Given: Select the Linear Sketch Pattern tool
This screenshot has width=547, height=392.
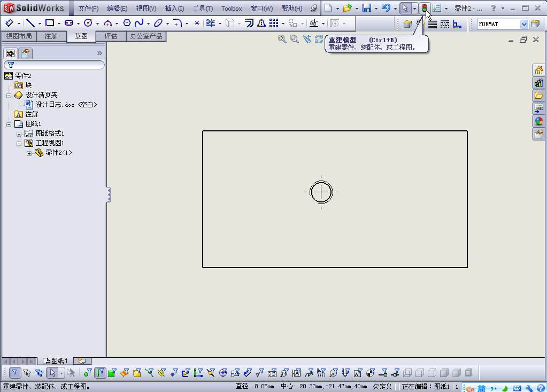Looking at the screenshot, I should tap(274, 23).
